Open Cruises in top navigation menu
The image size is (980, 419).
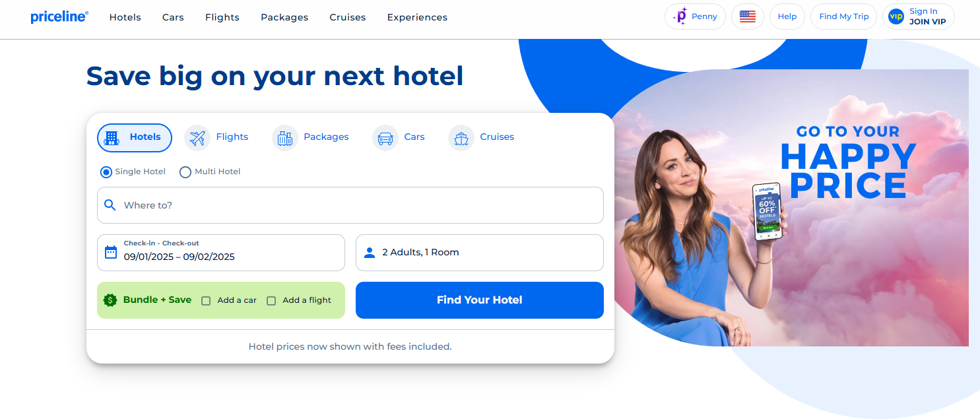(348, 17)
